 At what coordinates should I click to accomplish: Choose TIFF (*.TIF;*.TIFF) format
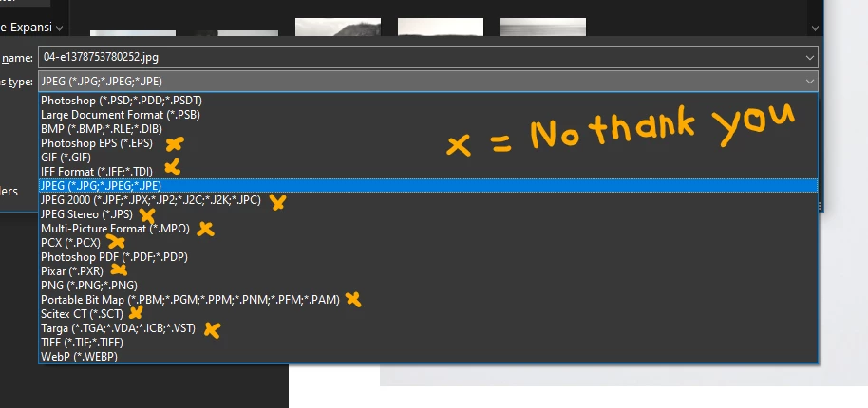428,343
